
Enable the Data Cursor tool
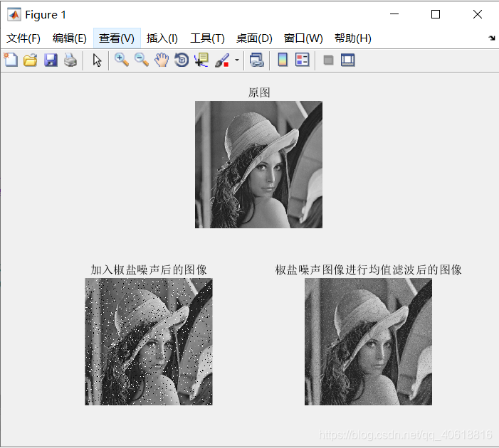click(201, 60)
